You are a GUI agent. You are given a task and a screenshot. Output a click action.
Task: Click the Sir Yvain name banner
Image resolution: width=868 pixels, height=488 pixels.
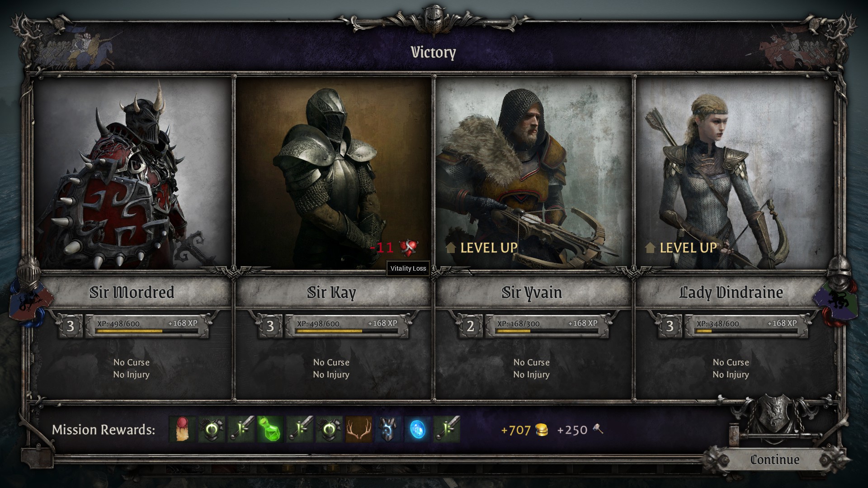tap(532, 292)
